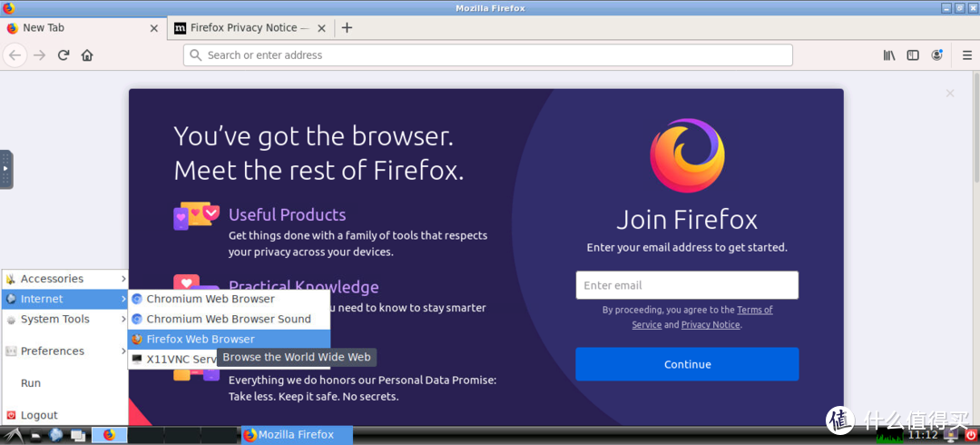The height and width of the screenshot is (445, 980).
Task: Click the System Tools submenu arrow
Action: click(x=123, y=319)
